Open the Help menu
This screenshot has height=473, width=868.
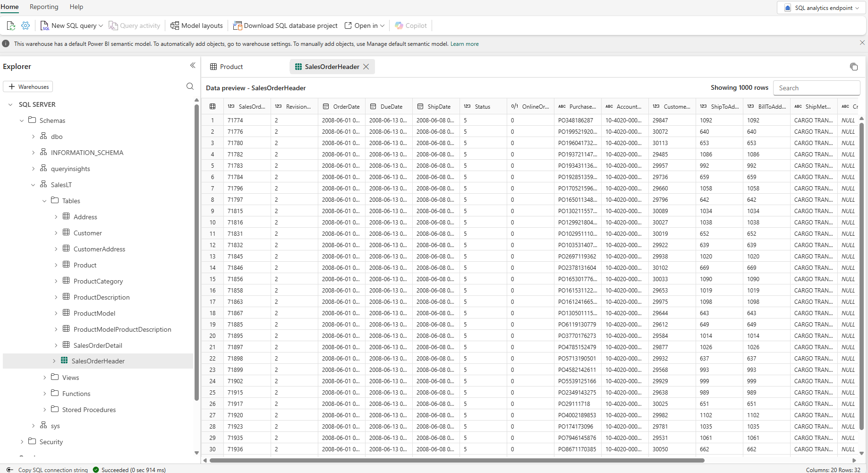[77, 7]
